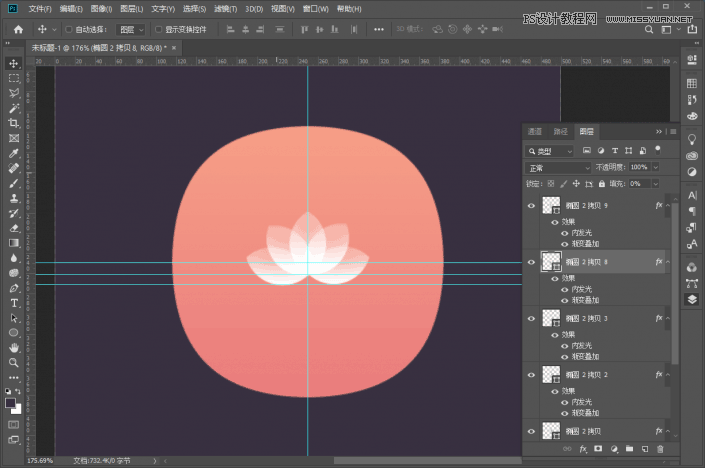Click the foreground color swatch
705x468 pixels.
tap(11, 403)
